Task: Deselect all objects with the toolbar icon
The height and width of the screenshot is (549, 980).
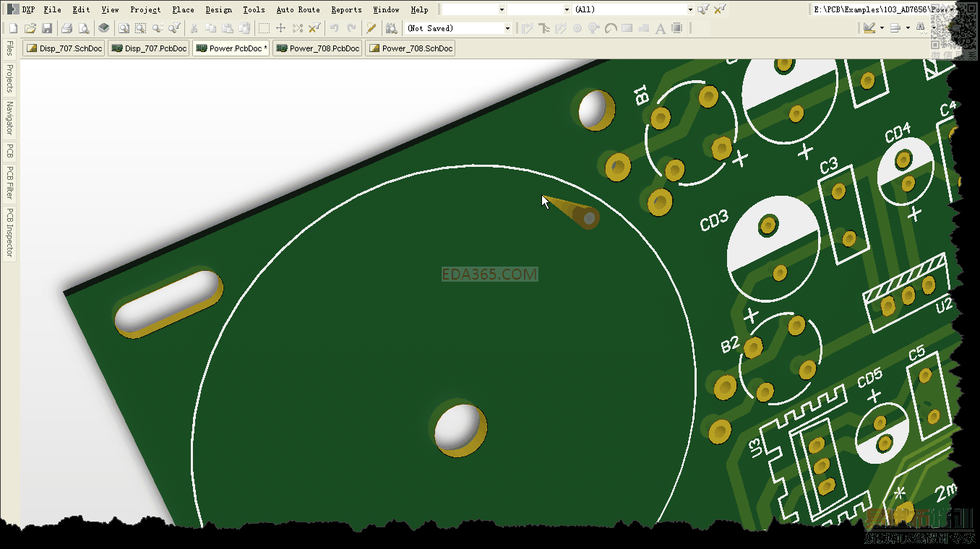Action: 298,28
